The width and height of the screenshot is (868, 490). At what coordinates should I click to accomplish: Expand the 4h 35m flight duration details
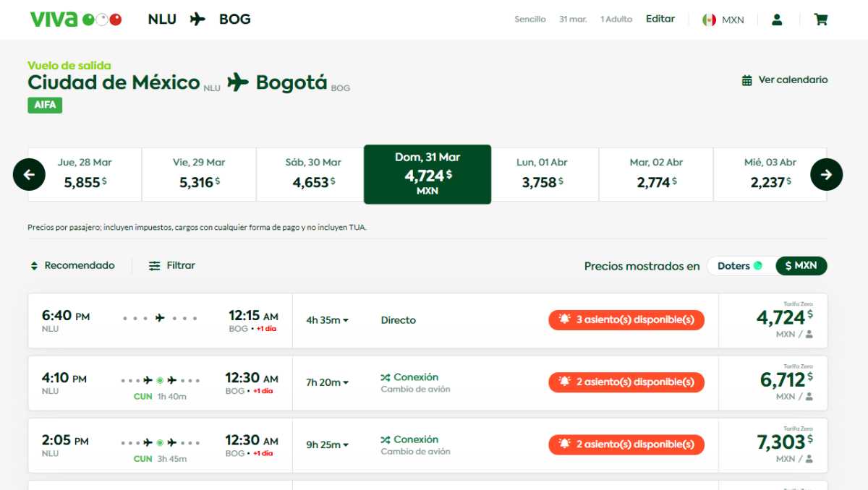pos(327,320)
